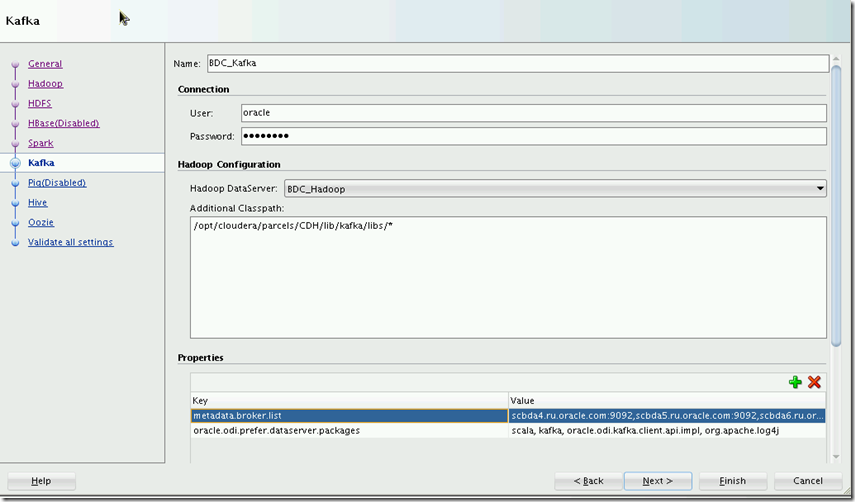This screenshot has width=855, height=502.
Task: Open the General settings step
Action: pos(45,64)
